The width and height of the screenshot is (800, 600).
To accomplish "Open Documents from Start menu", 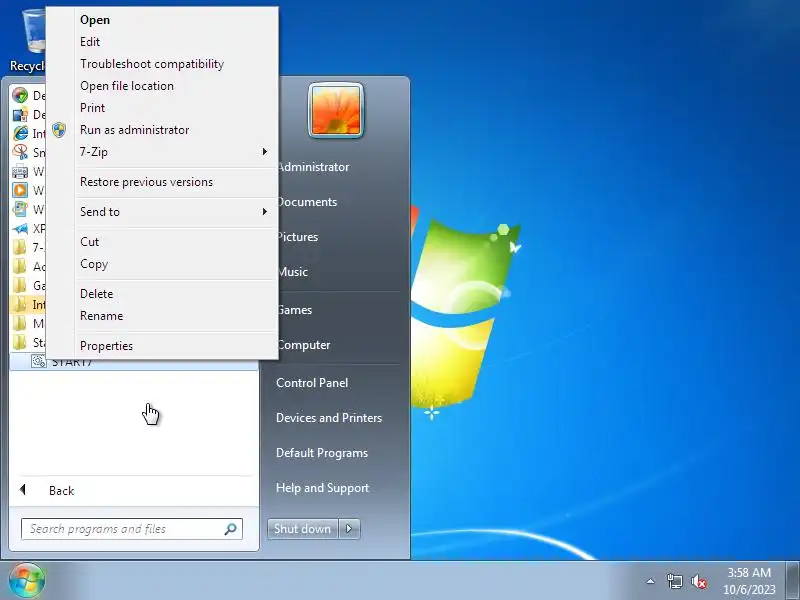I will (x=308, y=202).
